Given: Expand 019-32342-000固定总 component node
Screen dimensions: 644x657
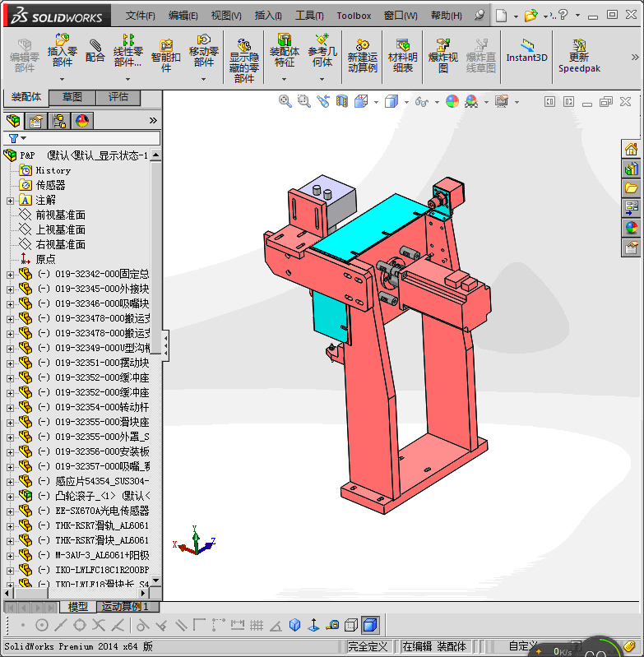Looking at the screenshot, I should click(10, 275).
